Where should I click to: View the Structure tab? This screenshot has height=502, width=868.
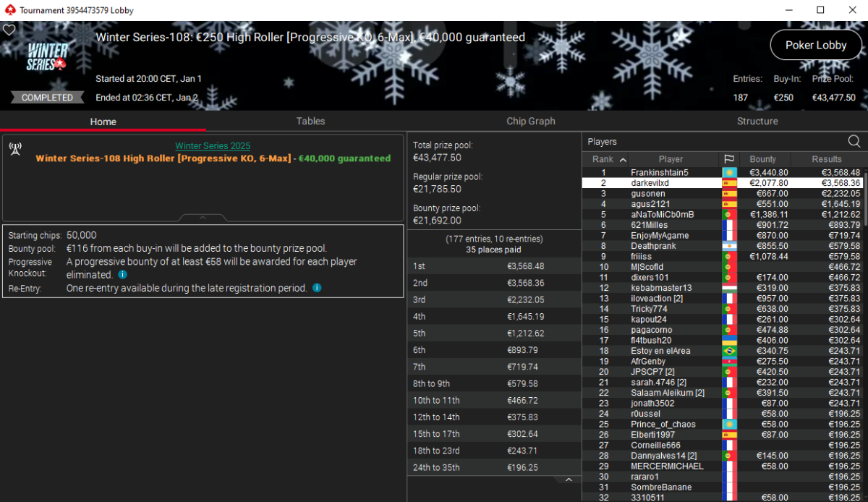pos(757,122)
